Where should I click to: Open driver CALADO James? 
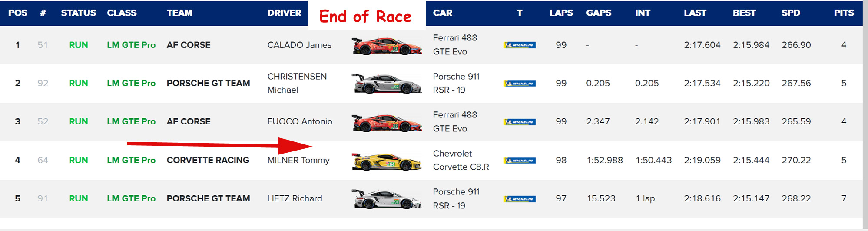pyautogui.click(x=299, y=45)
